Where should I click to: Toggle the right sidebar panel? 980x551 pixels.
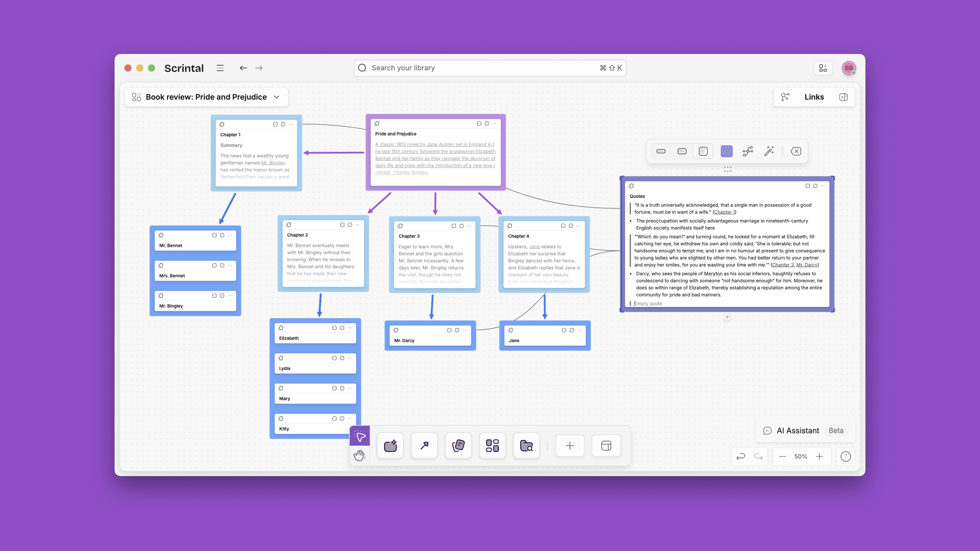[843, 97]
